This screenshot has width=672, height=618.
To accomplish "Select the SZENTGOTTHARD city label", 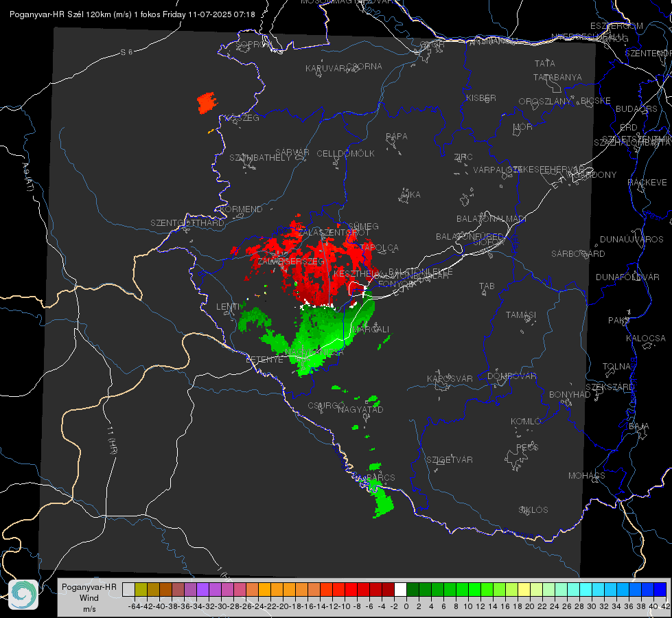I will point(187,223).
